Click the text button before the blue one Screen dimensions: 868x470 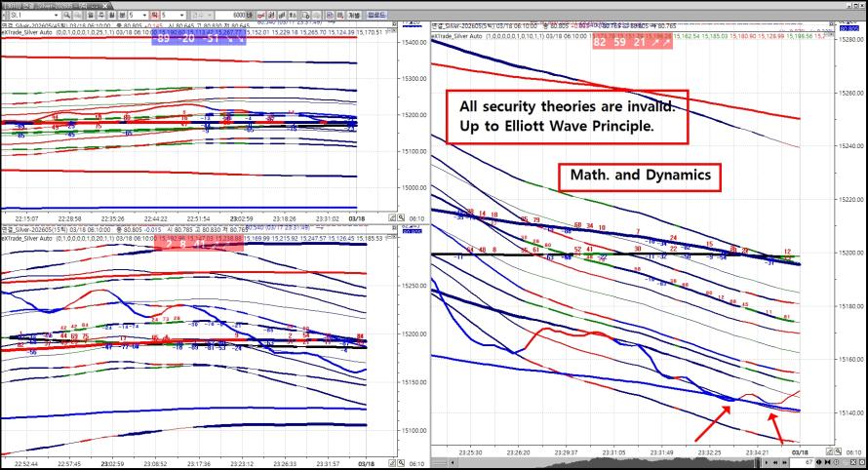354,15
